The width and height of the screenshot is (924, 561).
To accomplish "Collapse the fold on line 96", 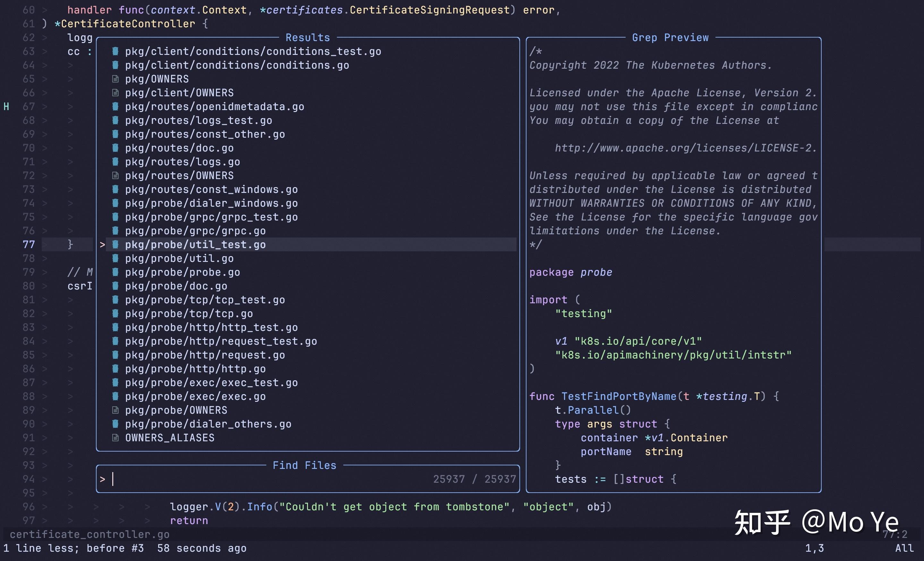I will click(45, 507).
